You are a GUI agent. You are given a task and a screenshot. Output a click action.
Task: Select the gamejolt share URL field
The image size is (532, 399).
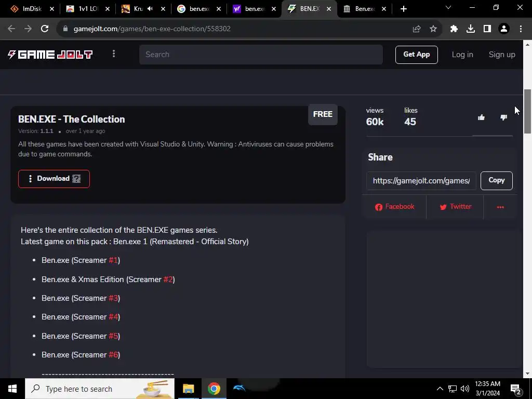tap(421, 181)
